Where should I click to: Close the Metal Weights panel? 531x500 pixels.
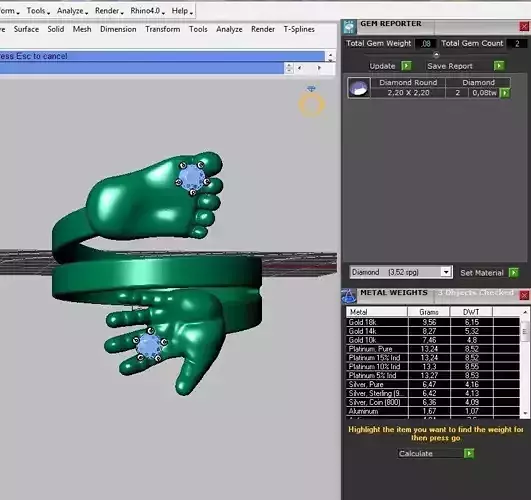tap(524, 295)
